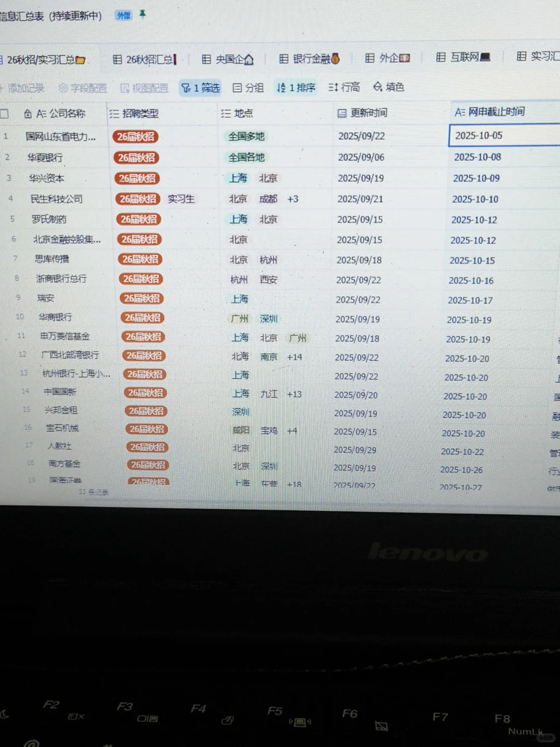The height and width of the screenshot is (747, 560).
Task: Click the grid icon of 央国企 tab
Action: pos(206,59)
